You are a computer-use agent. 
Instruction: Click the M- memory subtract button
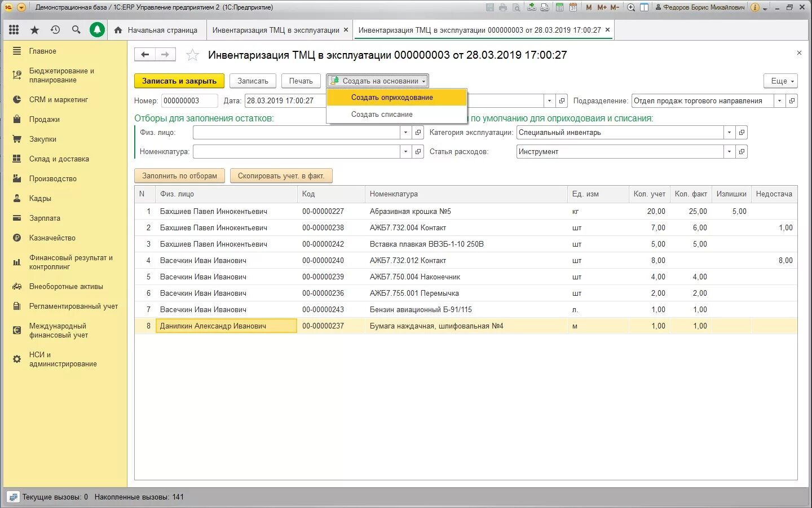(615, 7)
